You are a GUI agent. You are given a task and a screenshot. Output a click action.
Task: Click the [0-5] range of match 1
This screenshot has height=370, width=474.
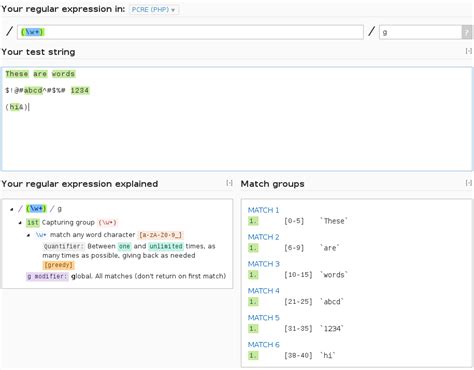click(x=294, y=221)
